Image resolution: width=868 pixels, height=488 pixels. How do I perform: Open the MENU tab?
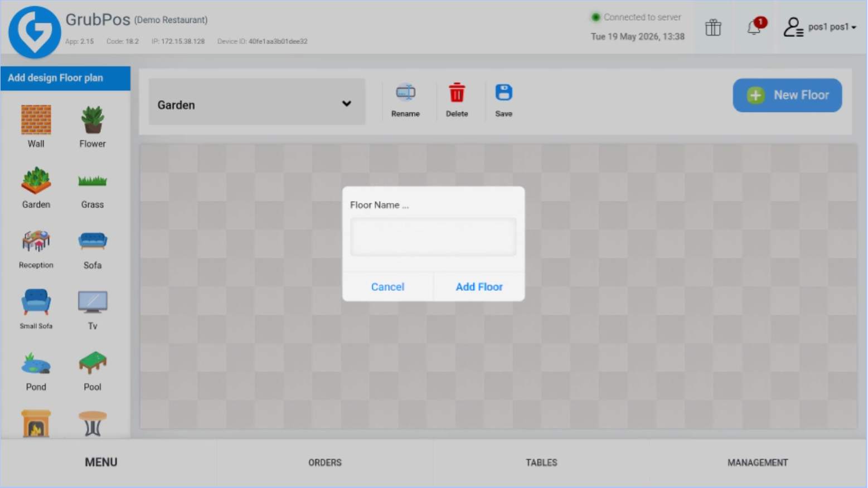click(x=101, y=462)
